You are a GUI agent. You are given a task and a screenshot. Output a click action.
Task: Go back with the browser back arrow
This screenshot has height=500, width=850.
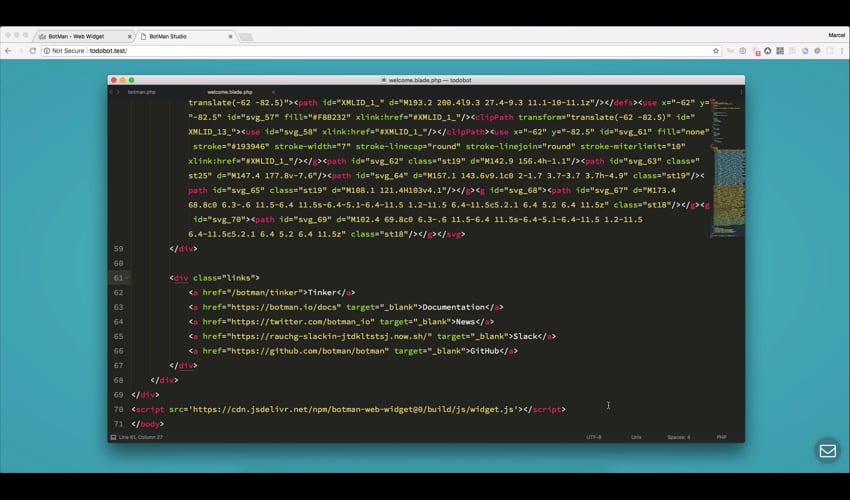pyautogui.click(x=8, y=51)
